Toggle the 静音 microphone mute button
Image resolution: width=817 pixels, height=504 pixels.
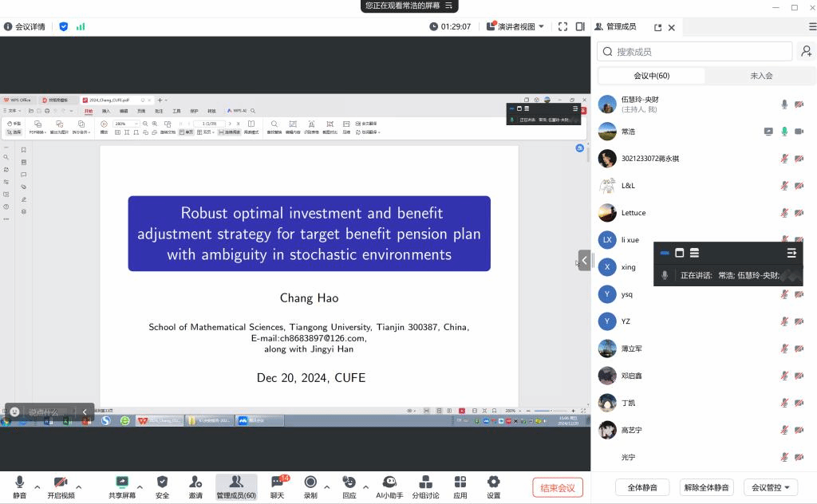(x=19, y=482)
